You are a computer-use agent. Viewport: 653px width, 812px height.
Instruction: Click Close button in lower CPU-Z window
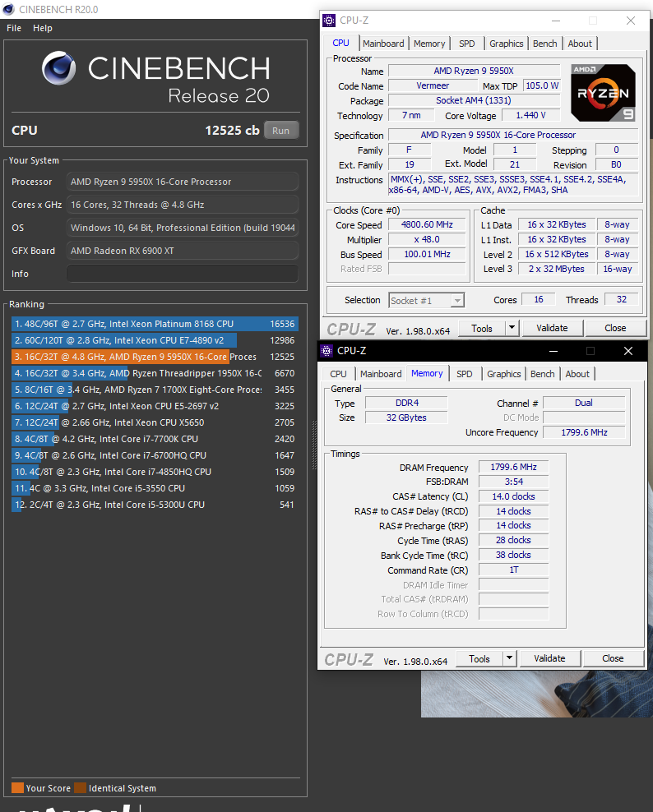pyautogui.click(x=613, y=658)
